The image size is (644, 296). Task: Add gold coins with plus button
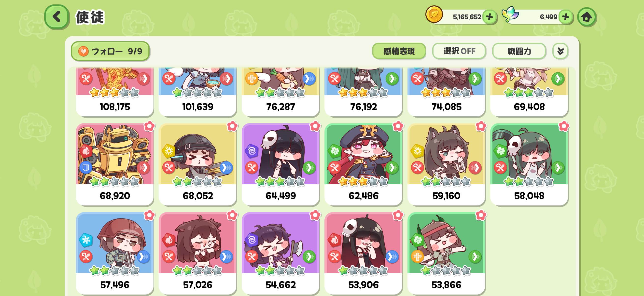tap(489, 17)
